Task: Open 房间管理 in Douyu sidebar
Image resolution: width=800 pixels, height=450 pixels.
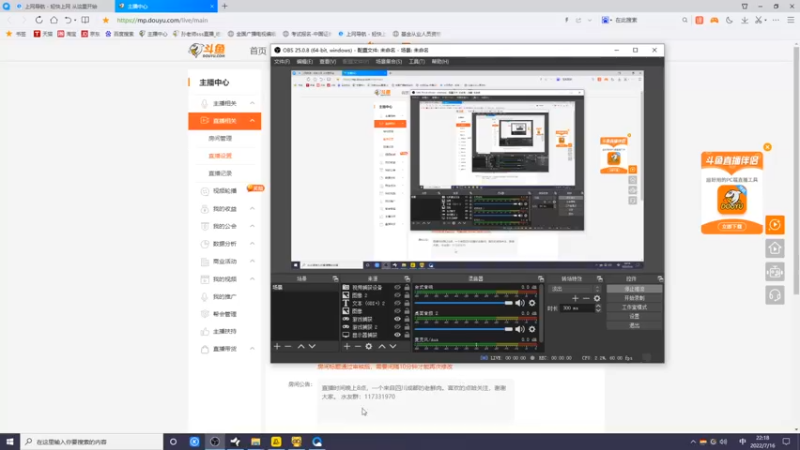Action: [220, 138]
